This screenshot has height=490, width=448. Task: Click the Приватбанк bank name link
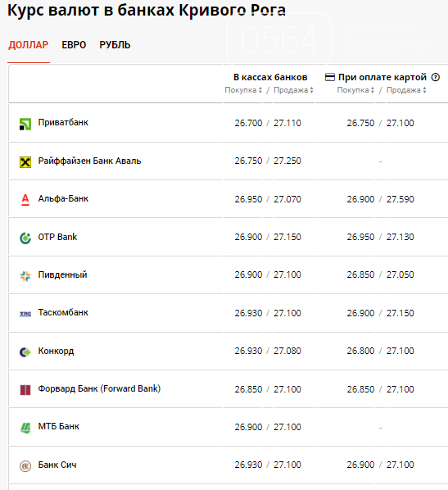(63, 123)
